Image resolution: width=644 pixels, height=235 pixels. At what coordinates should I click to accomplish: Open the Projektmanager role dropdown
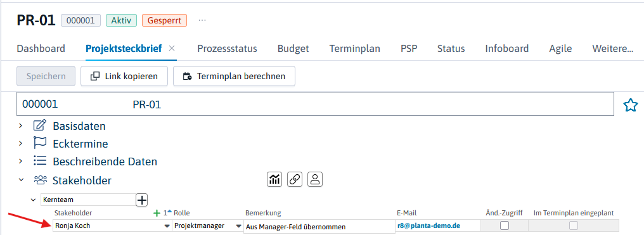click(x=238, y=226)
